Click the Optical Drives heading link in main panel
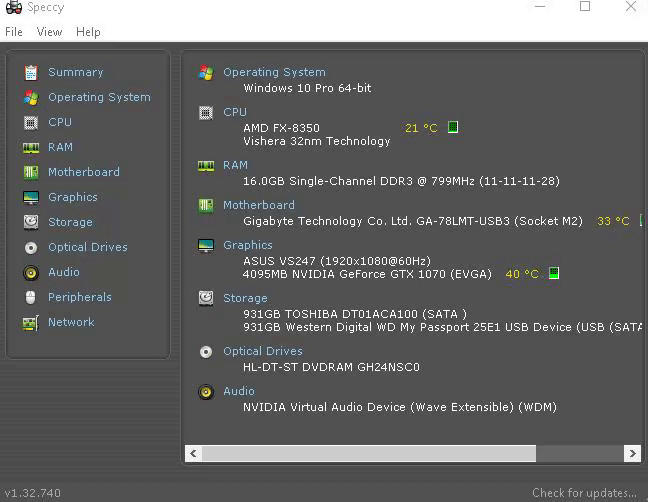The height and width of the screenshot is (502, 648). pos(262,351)
